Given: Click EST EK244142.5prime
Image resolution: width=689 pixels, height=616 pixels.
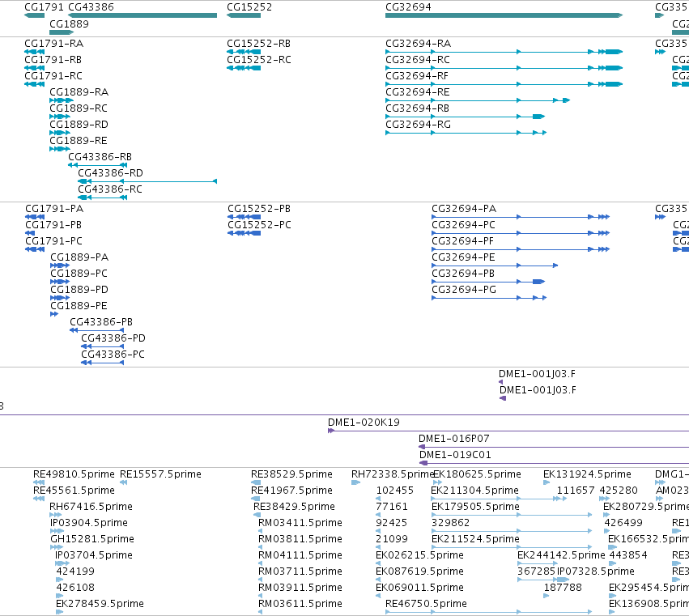Looking at the screenshot, I should pos(562,555).
